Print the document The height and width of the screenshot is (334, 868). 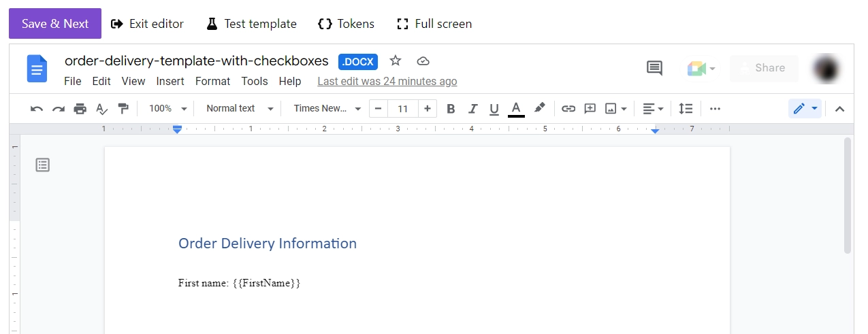point(80,109)
